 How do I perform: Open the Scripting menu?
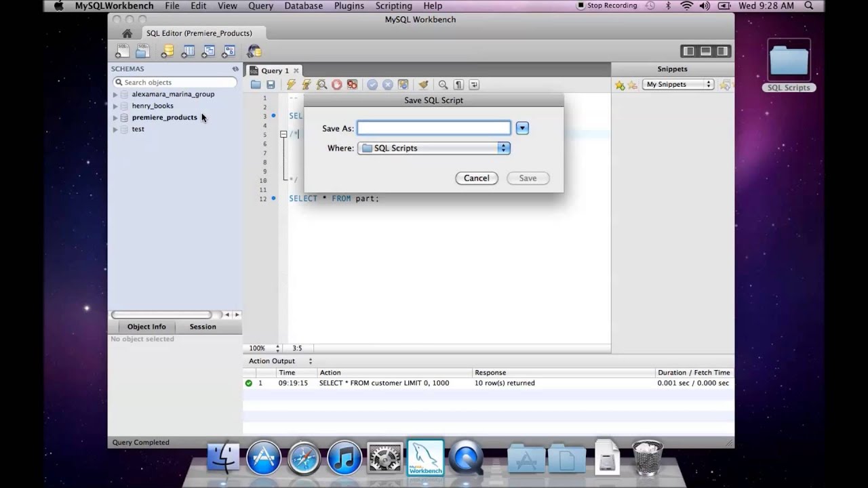click(394, 5)
